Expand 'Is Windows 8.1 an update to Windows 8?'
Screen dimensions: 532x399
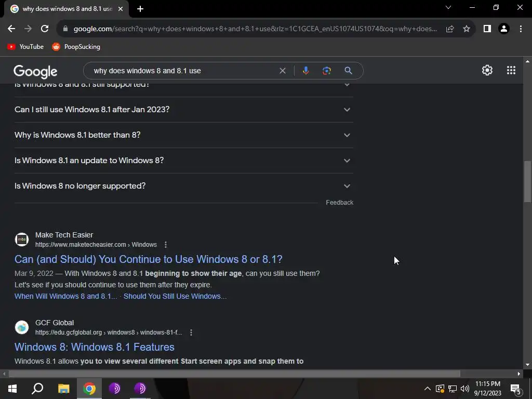click(x=183, y=161)
